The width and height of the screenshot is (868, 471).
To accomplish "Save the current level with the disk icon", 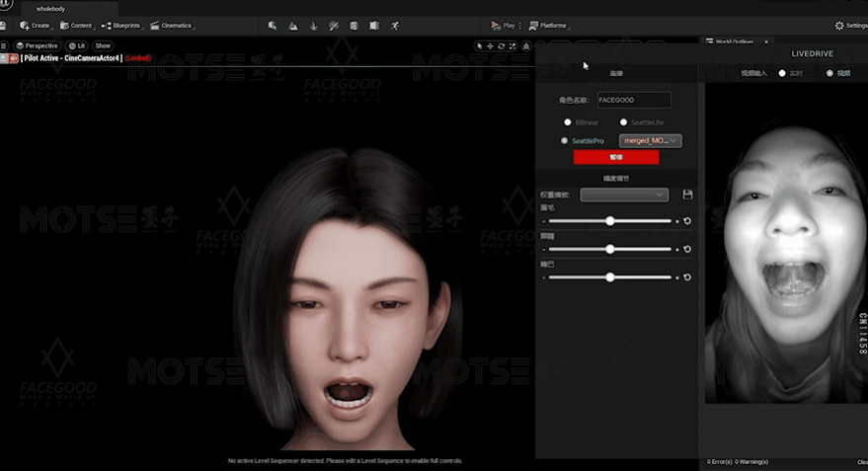I will coord(3,26).
